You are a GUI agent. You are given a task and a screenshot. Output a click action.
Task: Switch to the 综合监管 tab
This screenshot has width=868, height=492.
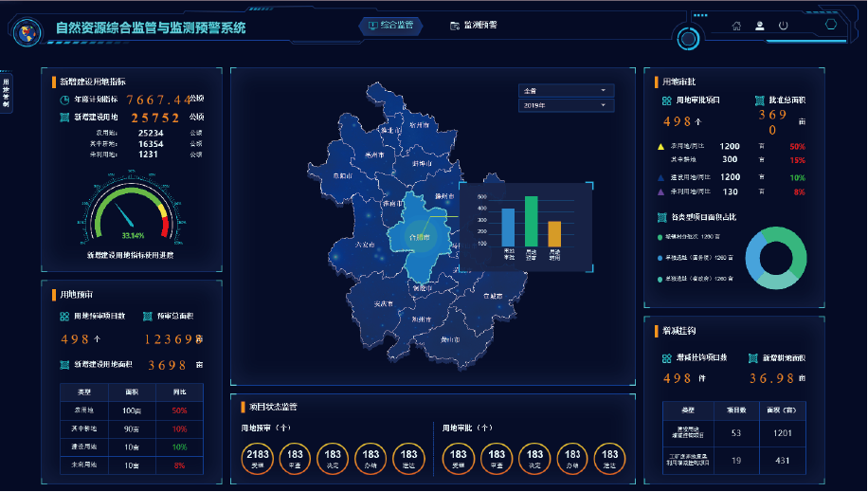click(389, 26)
